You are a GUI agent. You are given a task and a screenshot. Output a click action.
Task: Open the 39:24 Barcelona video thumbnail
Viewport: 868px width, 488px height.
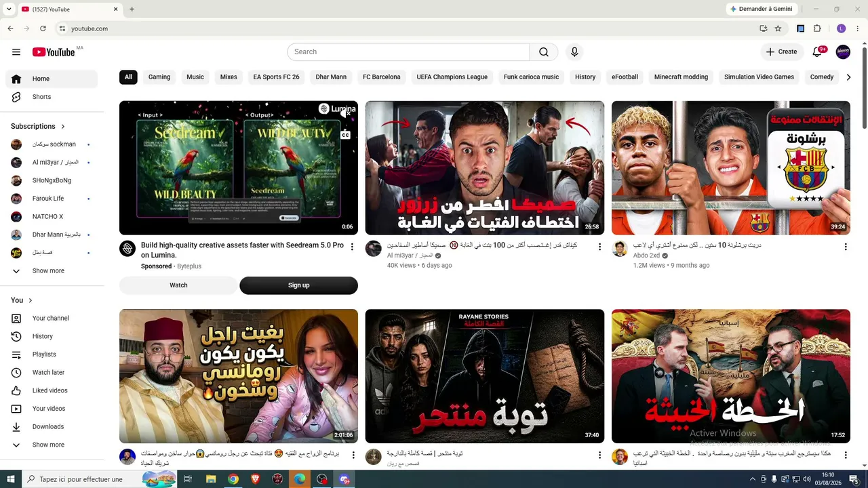point(731,168)
